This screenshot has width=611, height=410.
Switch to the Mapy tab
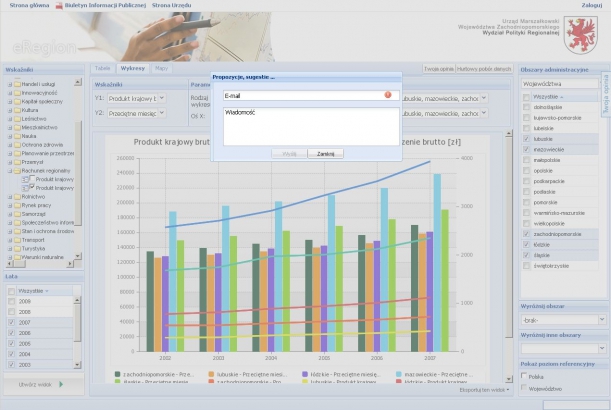[x=161, y=68]
